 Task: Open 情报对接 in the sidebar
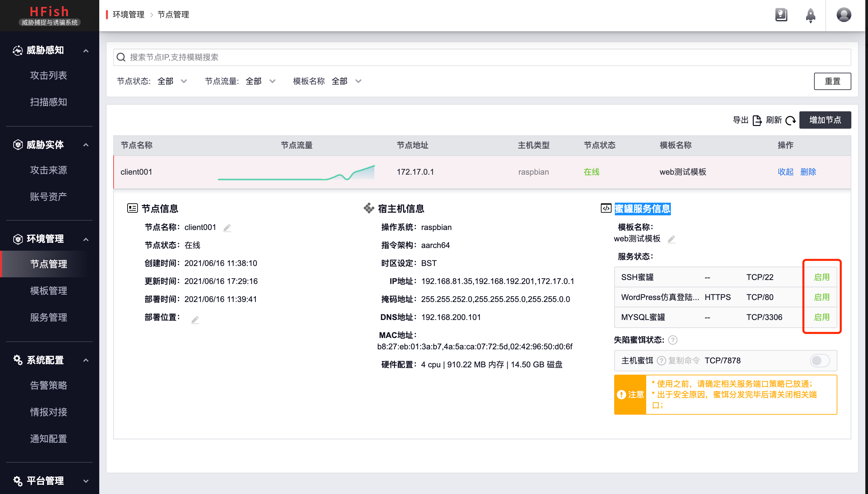click(49, 412)
